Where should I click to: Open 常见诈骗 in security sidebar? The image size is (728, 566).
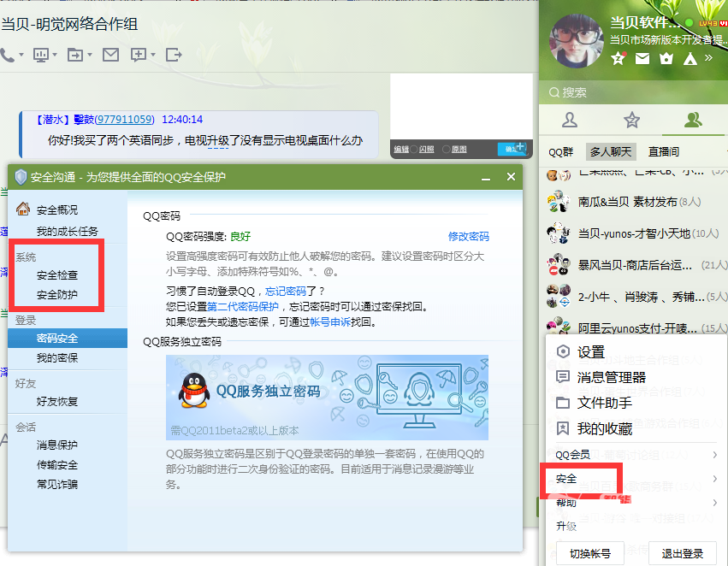point(57,484)
